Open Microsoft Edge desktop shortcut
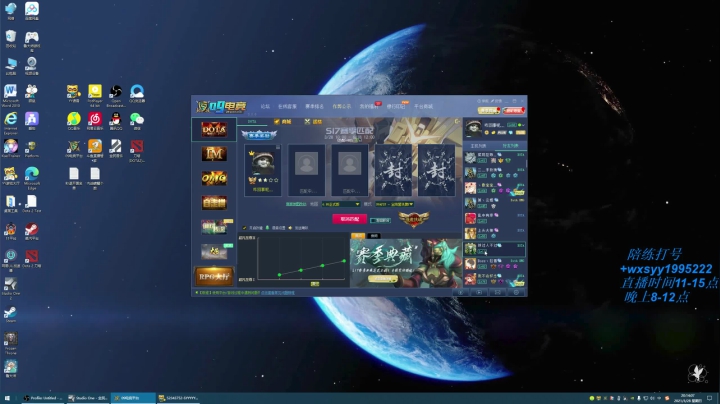The width and height of the screenshot is (720, 404). click(32, 178)
